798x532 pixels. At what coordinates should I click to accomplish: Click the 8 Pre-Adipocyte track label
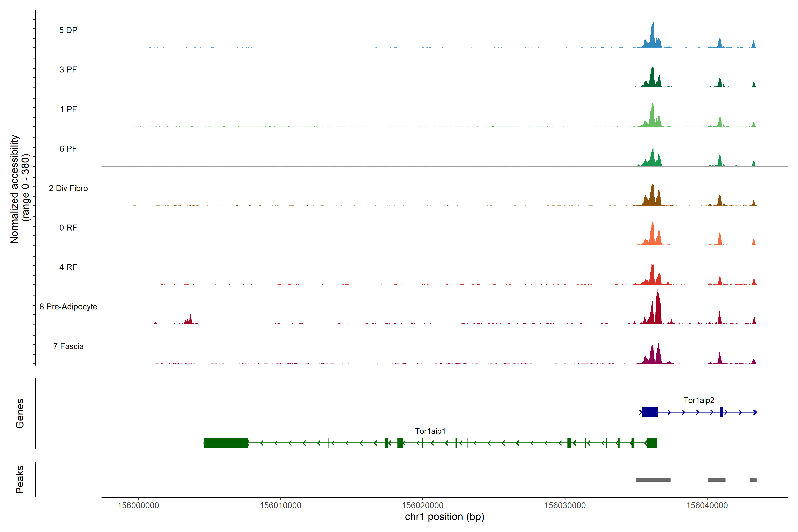pos(68,307)
